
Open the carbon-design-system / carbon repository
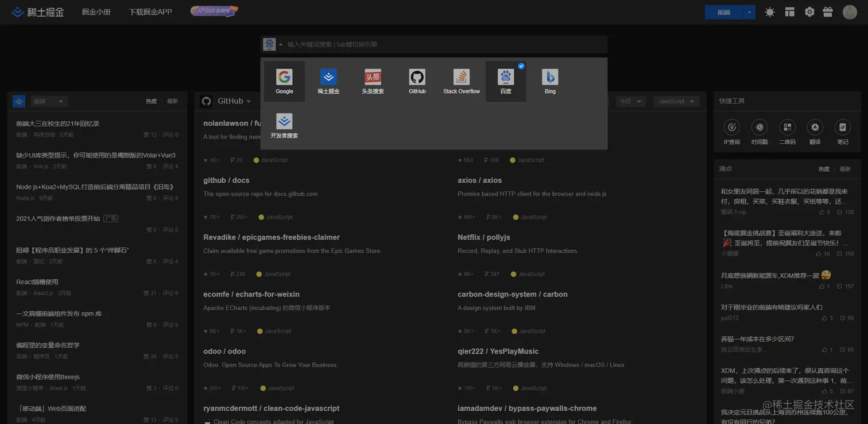point(513,294)
